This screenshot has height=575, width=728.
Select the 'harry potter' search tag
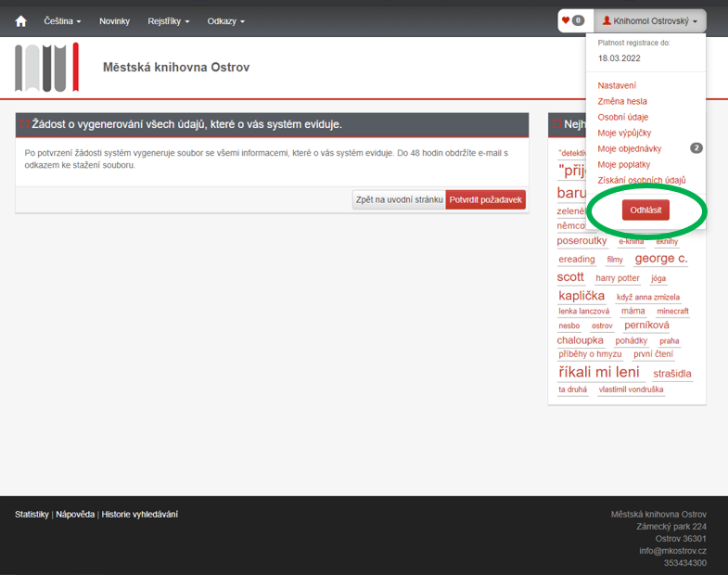pos(617,278)
